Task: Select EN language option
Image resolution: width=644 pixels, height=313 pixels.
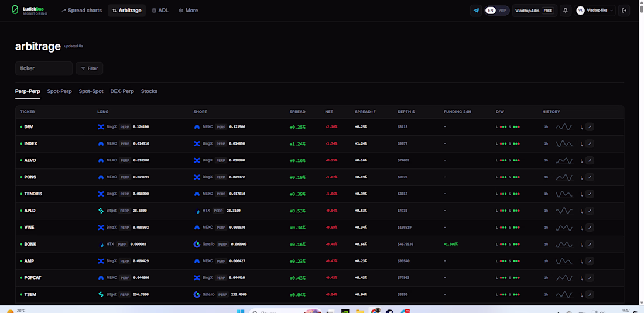Action: 491,11
